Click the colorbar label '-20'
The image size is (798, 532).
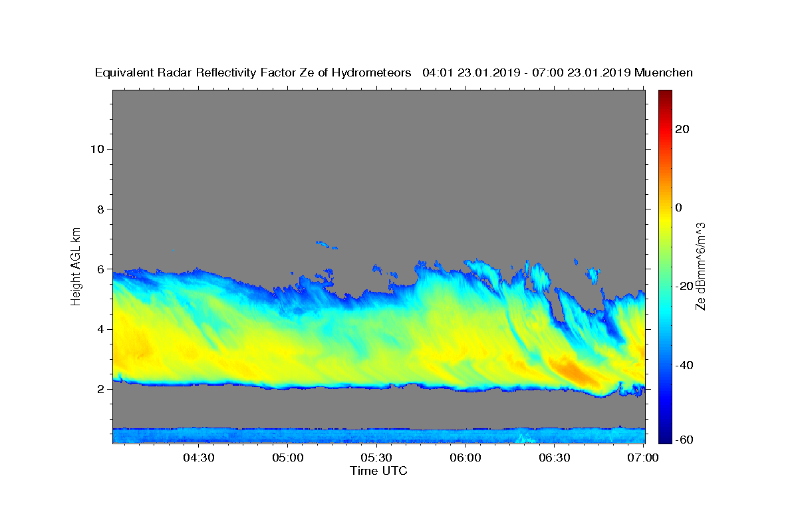pos(684,286)
